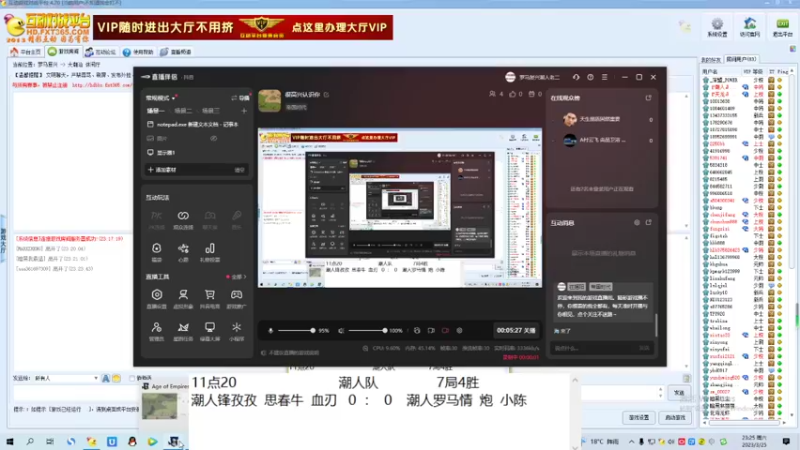Open the hexagon live settings tool

157,298
